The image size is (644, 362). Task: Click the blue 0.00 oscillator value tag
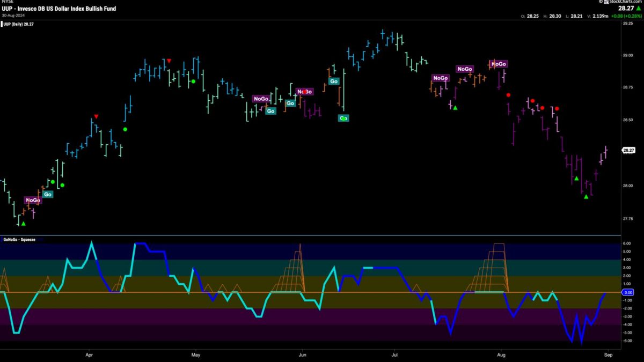point(628,292)
